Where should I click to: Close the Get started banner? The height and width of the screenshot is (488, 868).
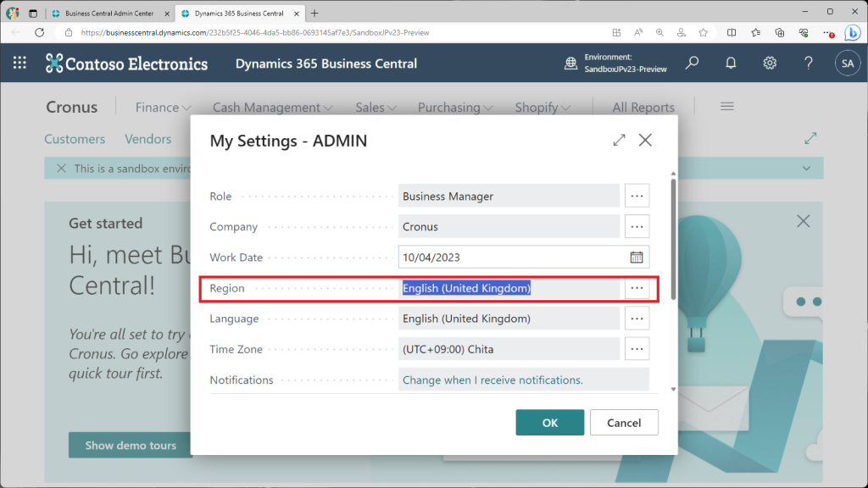804,221
